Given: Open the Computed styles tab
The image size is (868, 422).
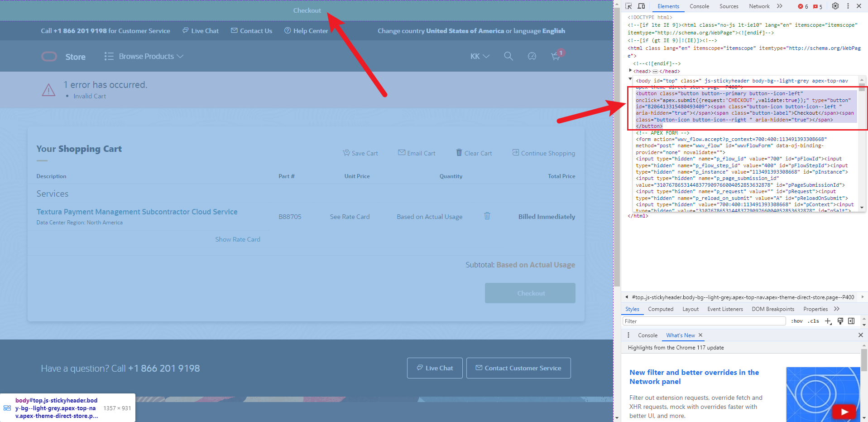Looking at the screenshot, I should tap(660, 309).
